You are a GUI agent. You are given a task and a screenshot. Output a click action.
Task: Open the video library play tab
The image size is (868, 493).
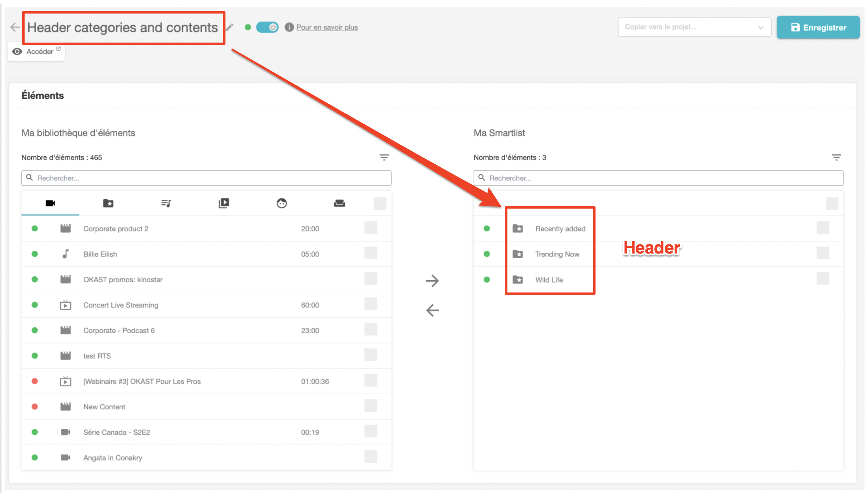click(224, 203)
